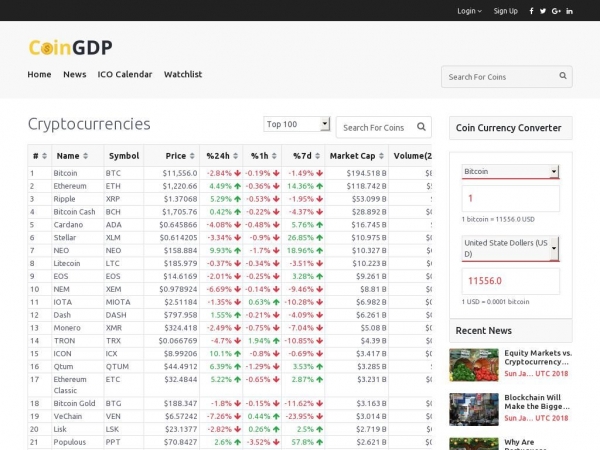Open the Ethereum Classic coin link
Image resolution: width=600 pixels, height=450 pixels.
click(70, 385)
